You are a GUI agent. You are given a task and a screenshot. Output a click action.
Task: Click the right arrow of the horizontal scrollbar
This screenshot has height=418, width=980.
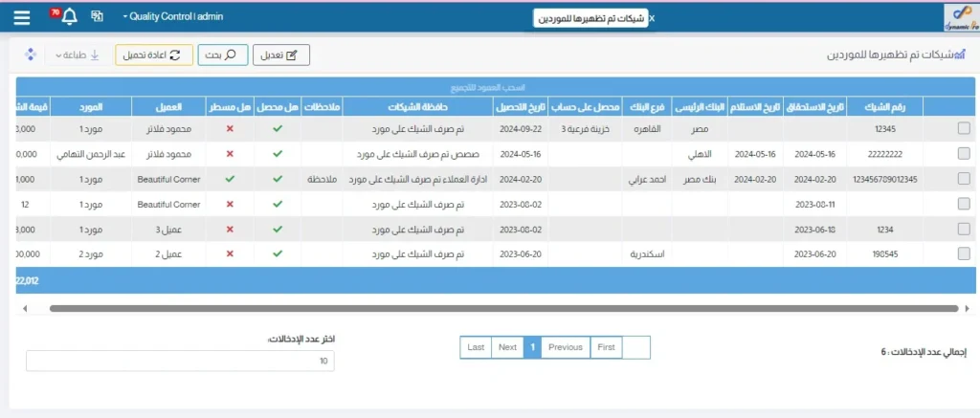coord(968,308)
